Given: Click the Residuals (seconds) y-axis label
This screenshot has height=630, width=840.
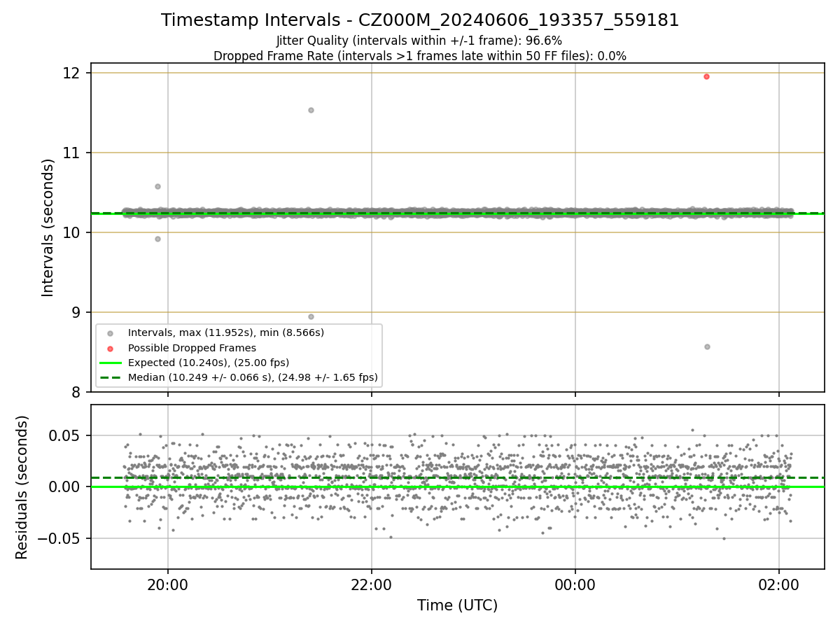Looking at the screenshot, I should (x=22, y=487).
